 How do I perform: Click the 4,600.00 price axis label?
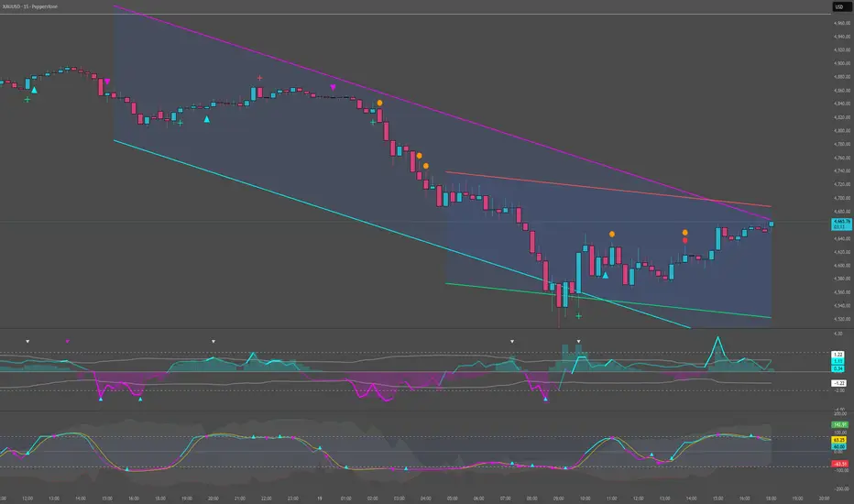[x=842, y=266]
